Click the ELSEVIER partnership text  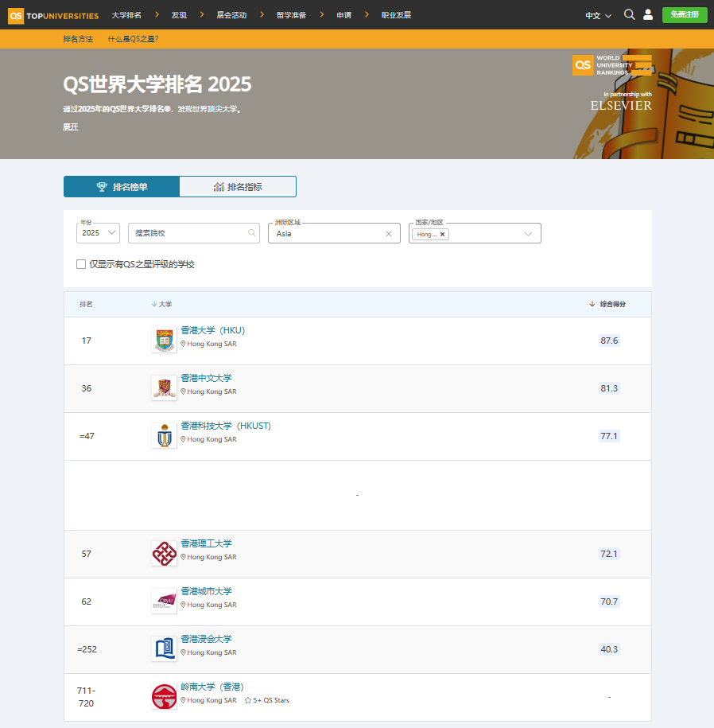coord(621,105)
